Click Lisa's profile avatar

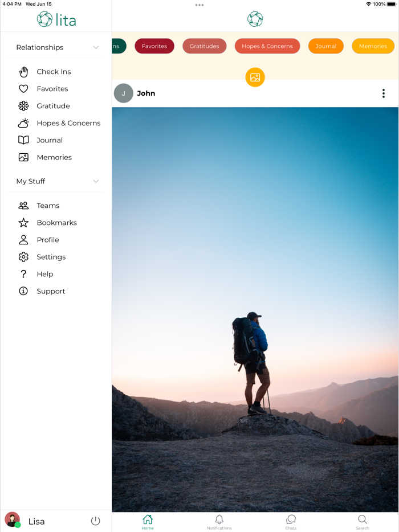tap(13, 520)
